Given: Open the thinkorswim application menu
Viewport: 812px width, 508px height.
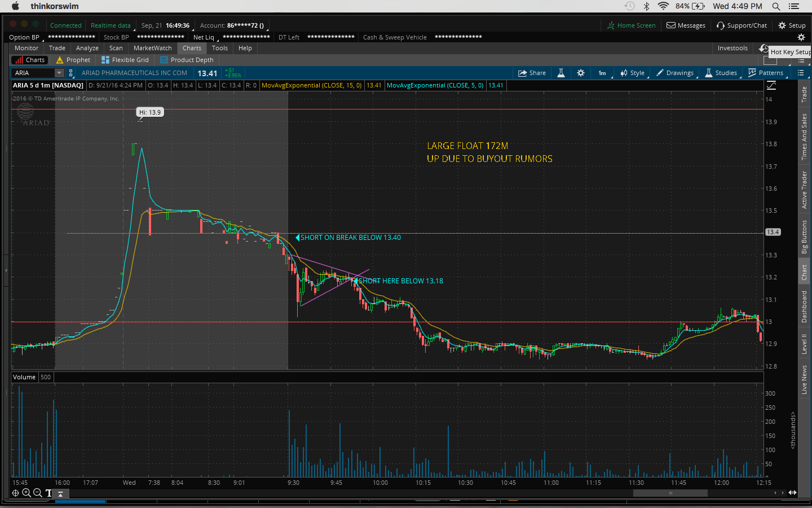Looking at the screenshot, I should coord(55,6).
